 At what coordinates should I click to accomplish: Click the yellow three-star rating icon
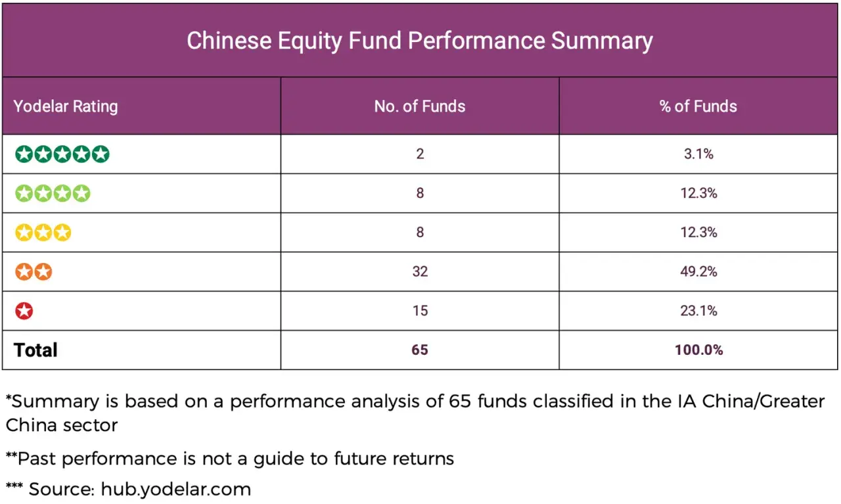(43, 233)
